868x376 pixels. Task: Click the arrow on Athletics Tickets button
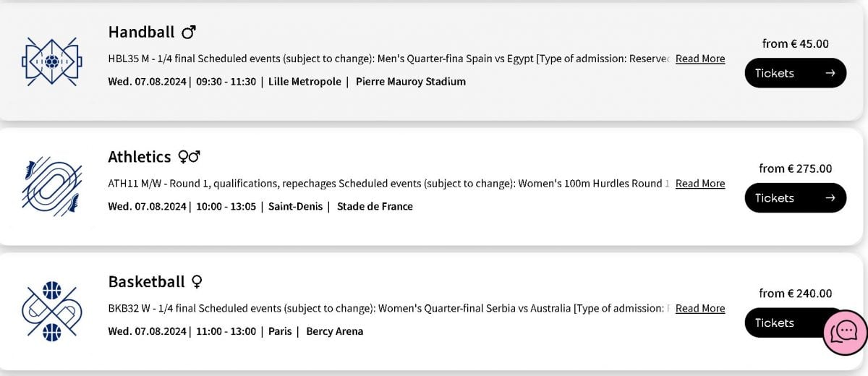click(830, 198)
